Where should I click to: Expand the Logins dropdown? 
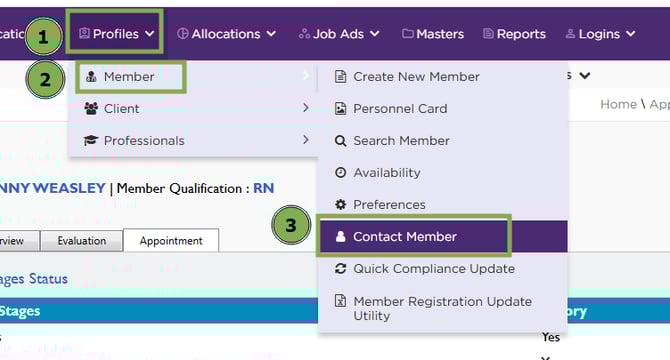pyautogui.click(x=600, y=34)
